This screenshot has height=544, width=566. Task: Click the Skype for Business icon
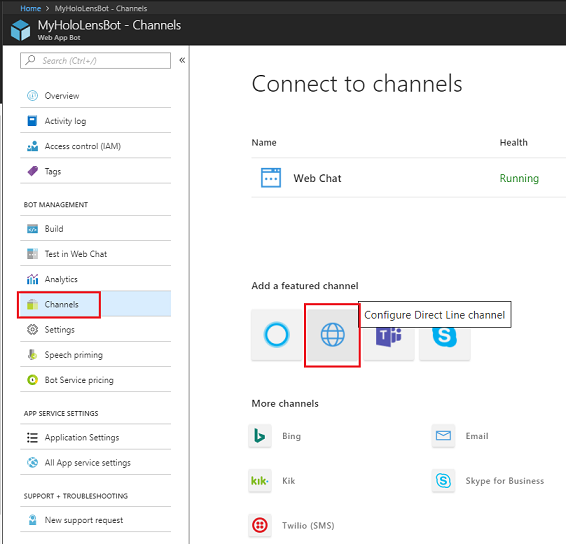click(x=443, y=481)
